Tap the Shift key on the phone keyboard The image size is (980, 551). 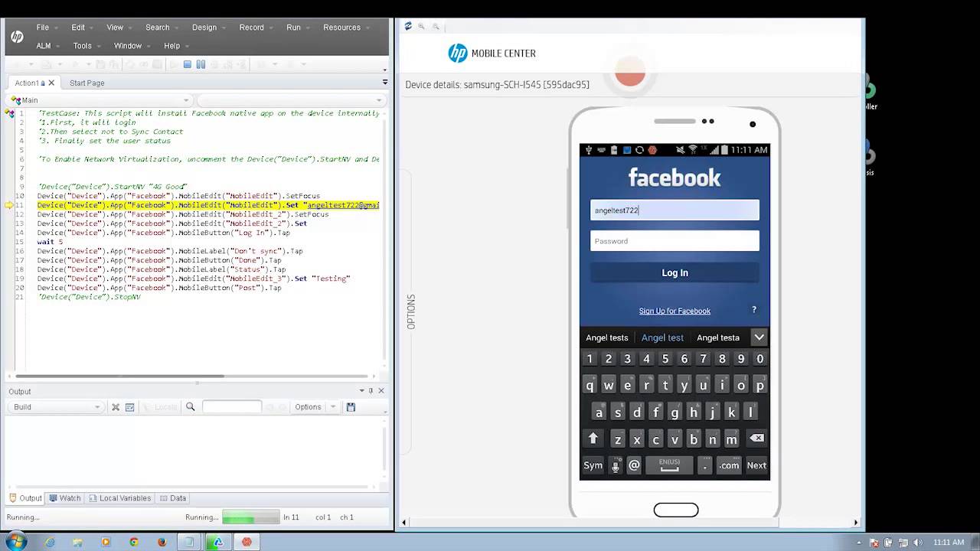coord(593,439)
